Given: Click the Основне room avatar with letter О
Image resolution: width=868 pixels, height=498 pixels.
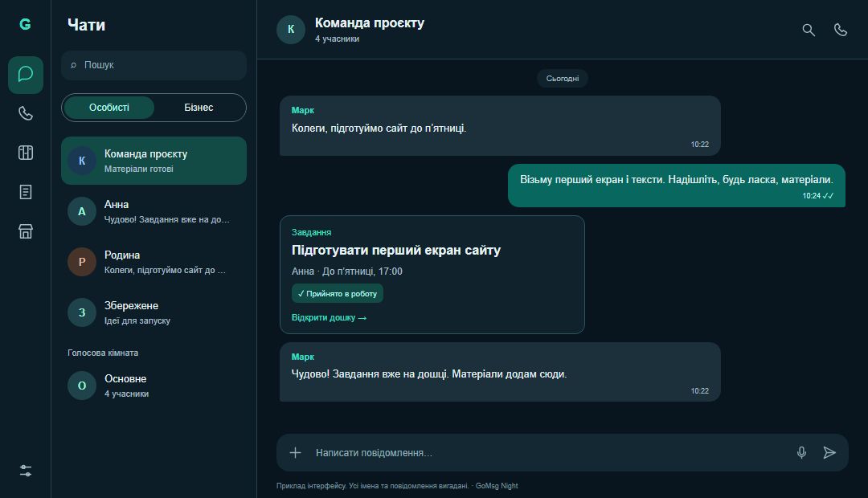Looking at the screenshot, I should coord(82,386).
